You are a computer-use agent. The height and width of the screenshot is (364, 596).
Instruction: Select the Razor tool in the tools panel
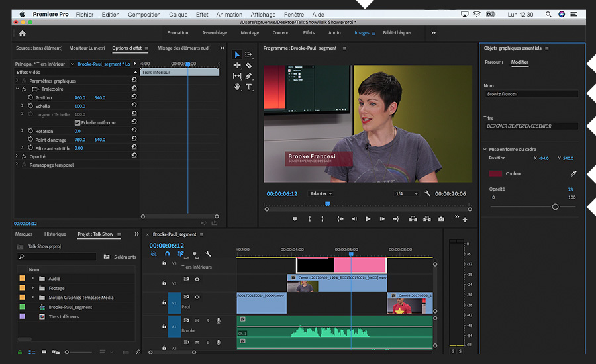point(249,66)
